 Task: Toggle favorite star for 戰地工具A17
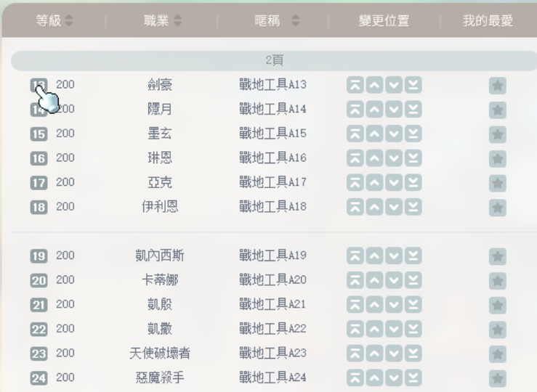coord(498,183)
